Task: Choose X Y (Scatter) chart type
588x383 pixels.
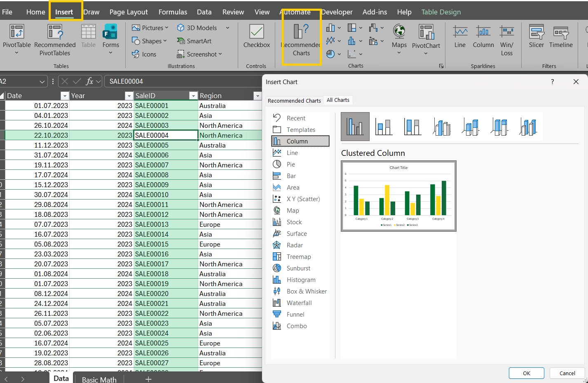Action: 300,199
